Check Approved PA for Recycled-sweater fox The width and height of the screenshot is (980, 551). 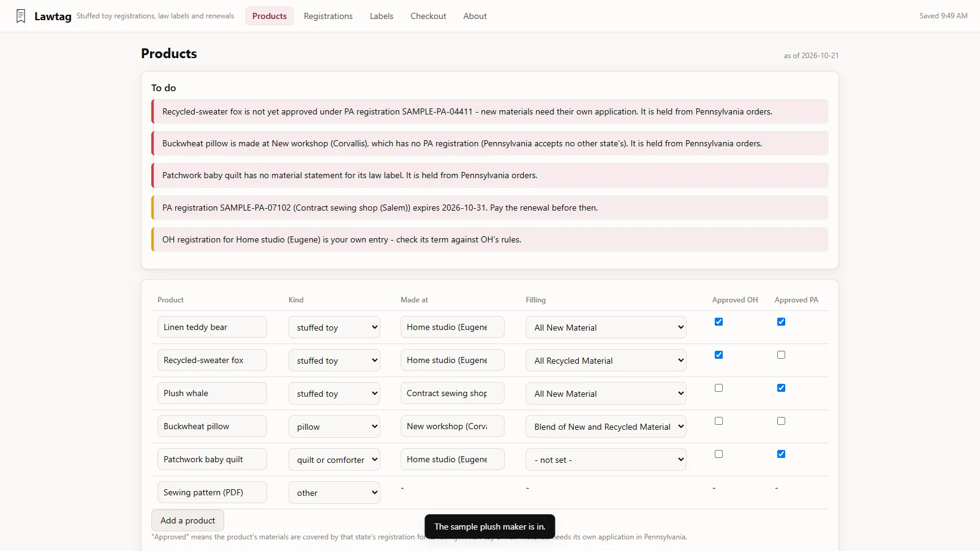781,355
